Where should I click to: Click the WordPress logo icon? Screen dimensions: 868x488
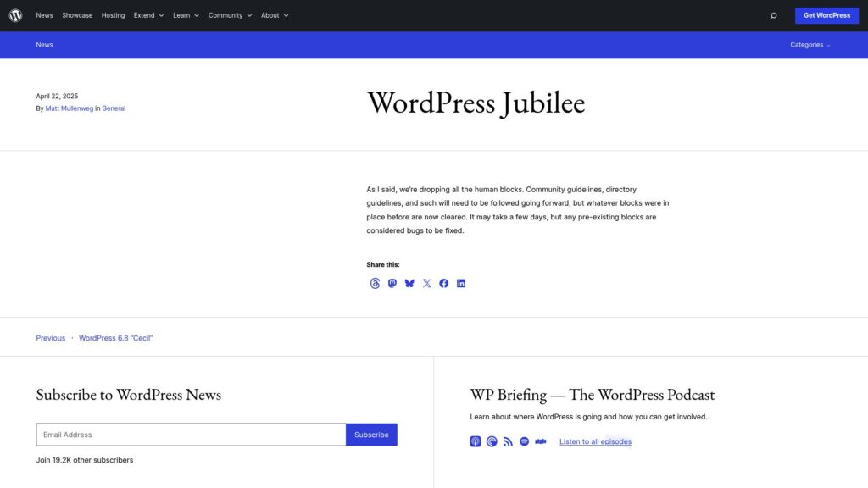tap(15, 15)
